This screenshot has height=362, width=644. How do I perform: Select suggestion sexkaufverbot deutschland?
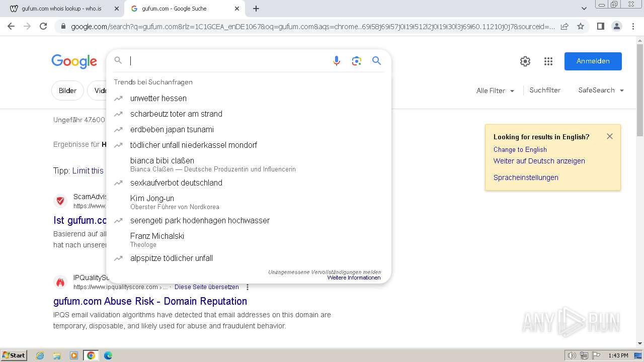249,183
